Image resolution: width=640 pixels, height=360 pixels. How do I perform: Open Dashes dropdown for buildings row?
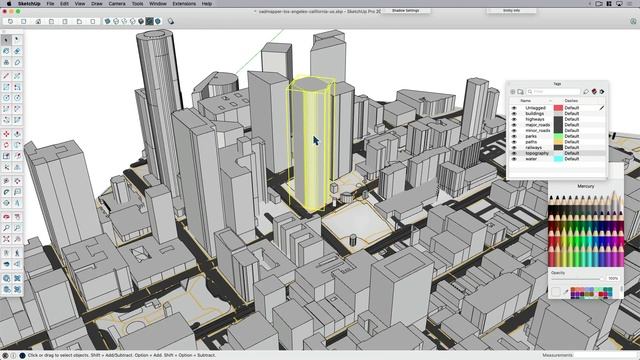(572, 113)
